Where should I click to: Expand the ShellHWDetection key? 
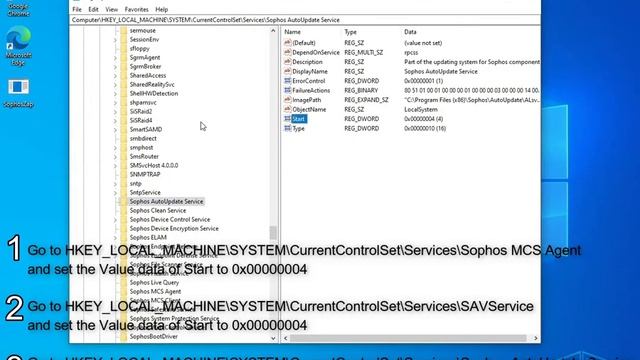click(x=115, y=93)
